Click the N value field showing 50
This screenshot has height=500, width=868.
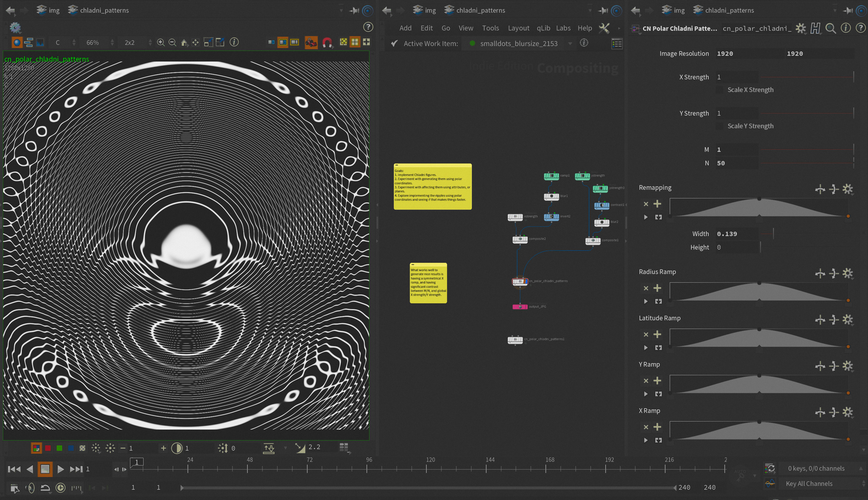pos(737,163)
